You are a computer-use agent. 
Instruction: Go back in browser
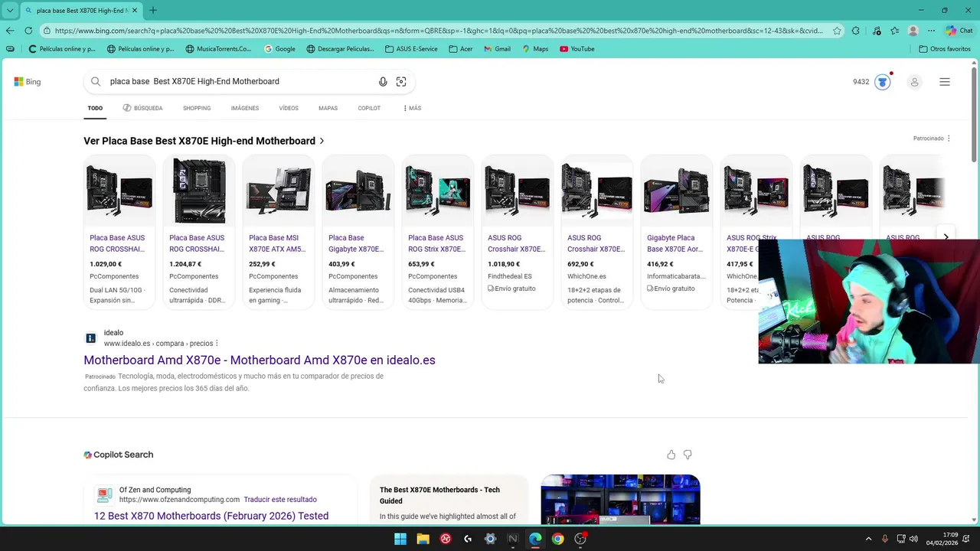coord(9,31)
